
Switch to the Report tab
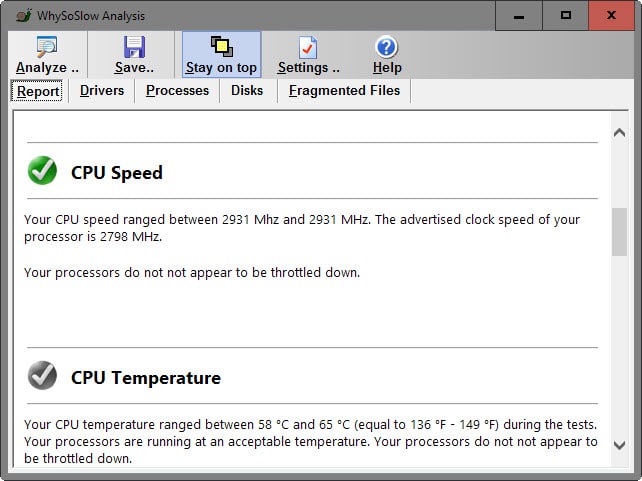tap(38, 91)
